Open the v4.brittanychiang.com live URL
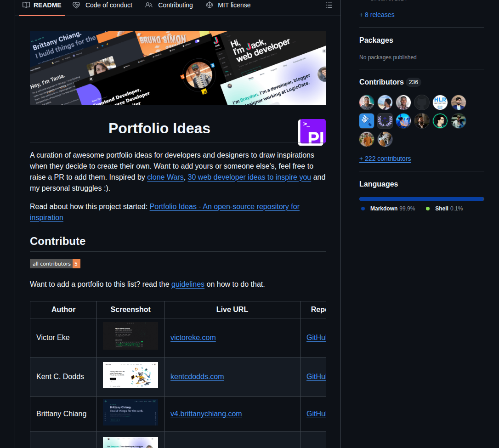The width and height of the screenshot is (499, 448). pos(206,414)
